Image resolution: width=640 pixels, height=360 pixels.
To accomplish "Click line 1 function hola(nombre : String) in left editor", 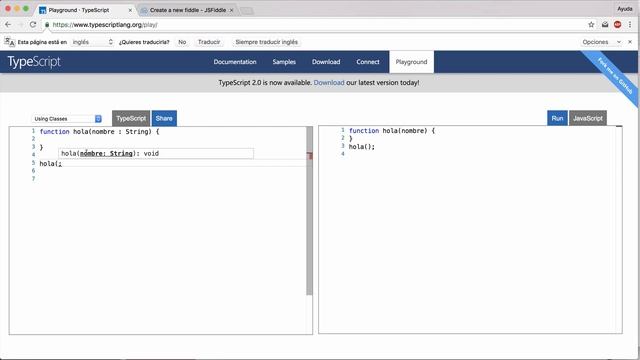I will pyautogui.click(x=99, y=132).
